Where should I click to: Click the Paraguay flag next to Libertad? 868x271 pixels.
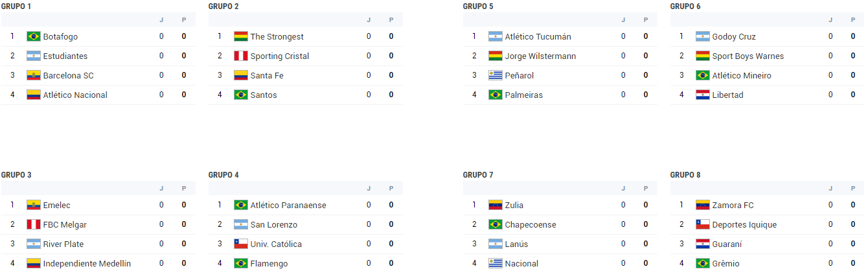702,95
